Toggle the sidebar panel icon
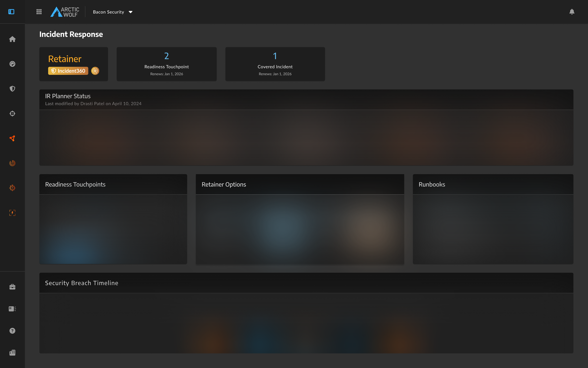This screenshot has height=368, width=588. pyautogui.click(x=11, y=12)
